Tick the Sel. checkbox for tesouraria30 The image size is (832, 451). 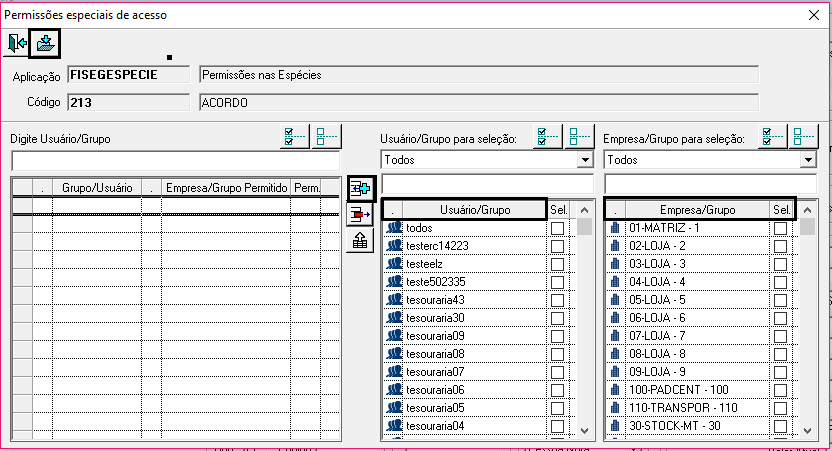[x=557, y=318]
